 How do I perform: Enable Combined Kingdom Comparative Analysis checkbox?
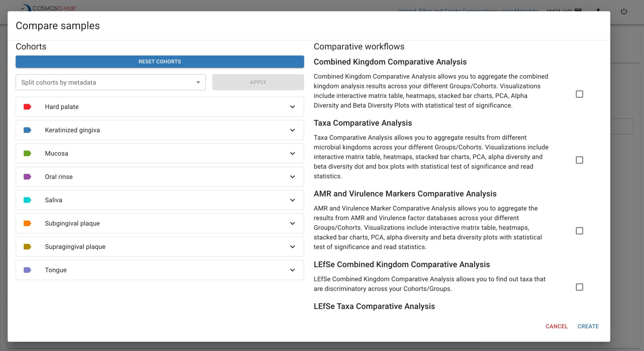click(579, 94)
